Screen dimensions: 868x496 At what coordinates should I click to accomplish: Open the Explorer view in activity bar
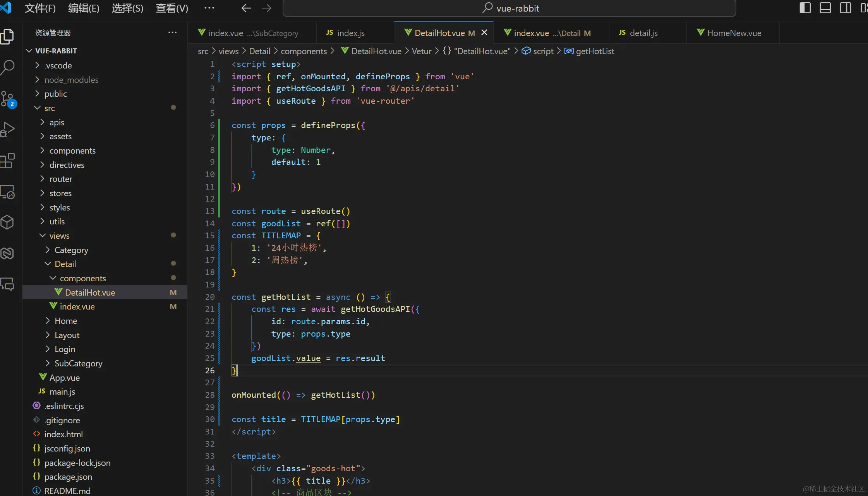7,37
